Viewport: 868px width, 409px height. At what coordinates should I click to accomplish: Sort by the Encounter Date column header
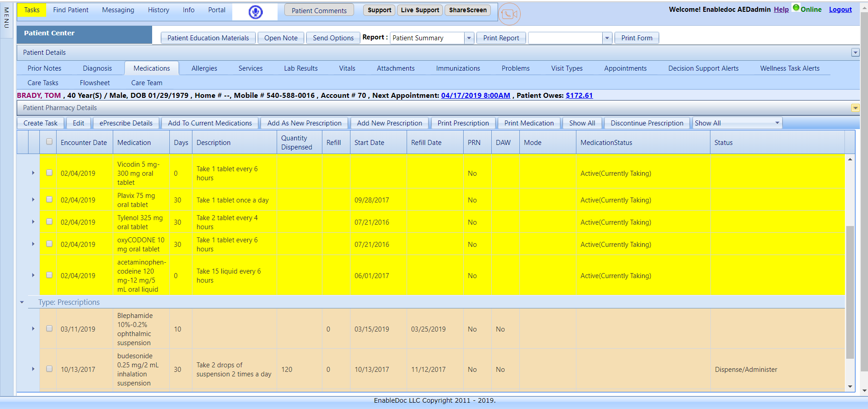point(84,143)
